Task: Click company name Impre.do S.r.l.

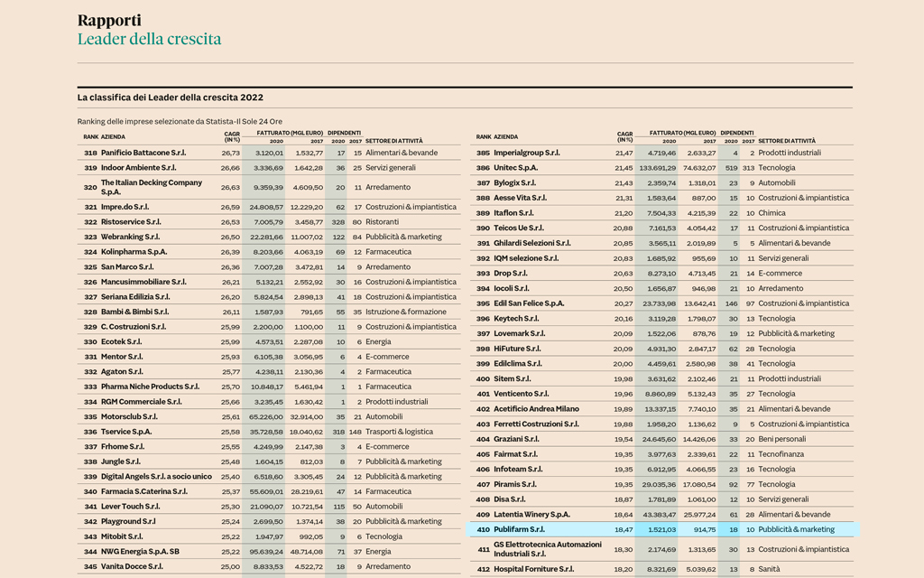Action: 125,207
